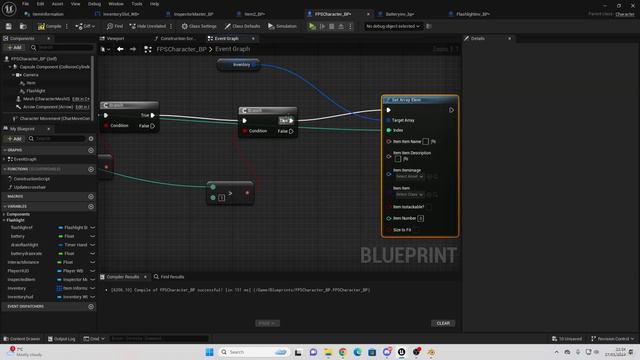This screenshot has width=640, height=360.
Task: Add a new macro with the plus icon
Action: (91, 196)
